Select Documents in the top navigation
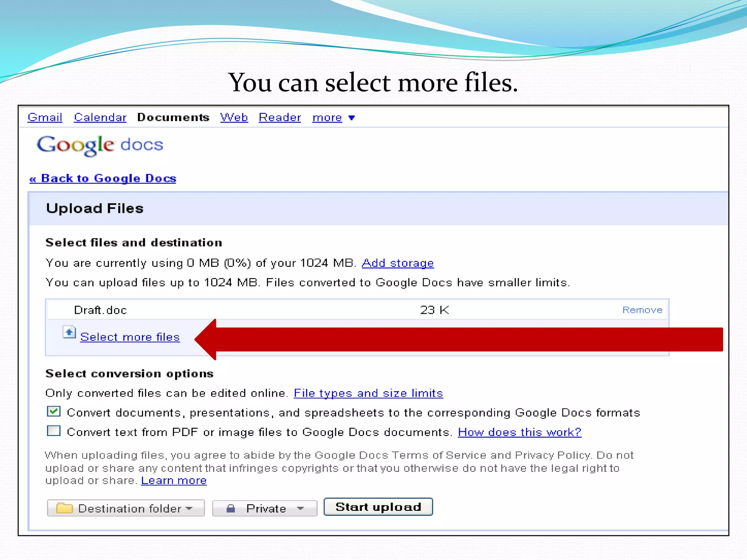 click(x=173, y=117)
